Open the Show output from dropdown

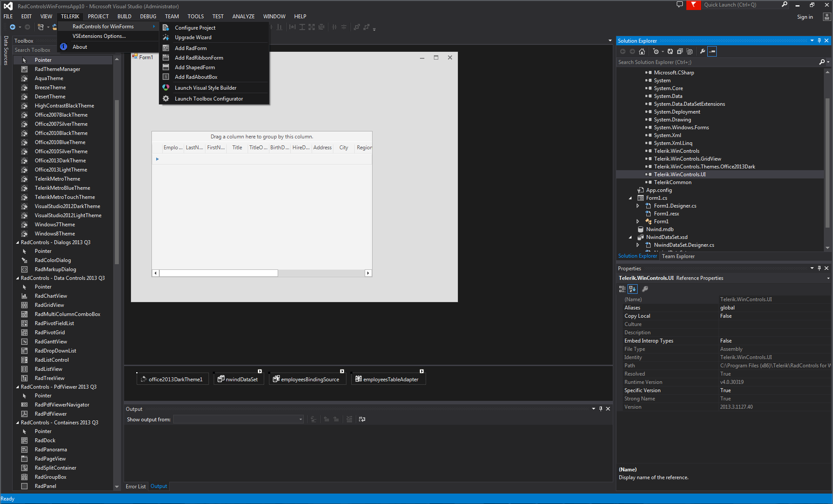(300, 420)
